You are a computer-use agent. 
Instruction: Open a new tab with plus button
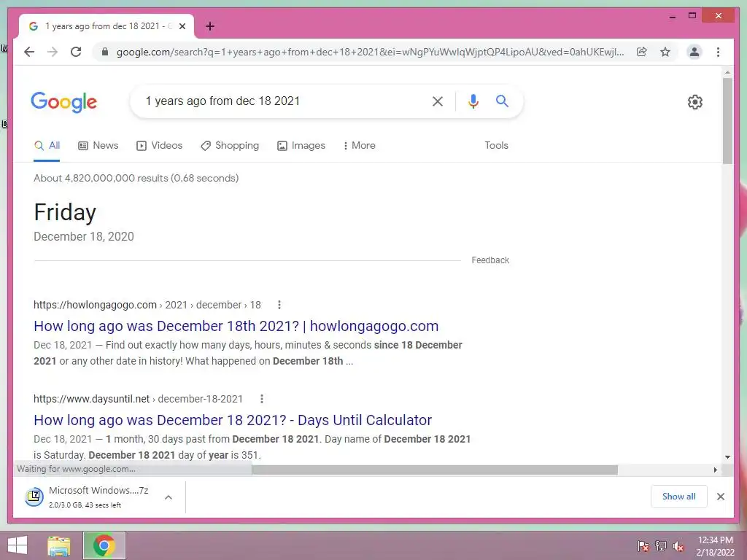[x=210, y=26]
